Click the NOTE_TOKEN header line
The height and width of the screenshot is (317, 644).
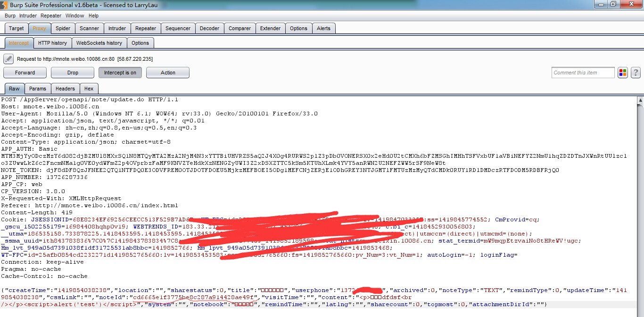(280, 170)
